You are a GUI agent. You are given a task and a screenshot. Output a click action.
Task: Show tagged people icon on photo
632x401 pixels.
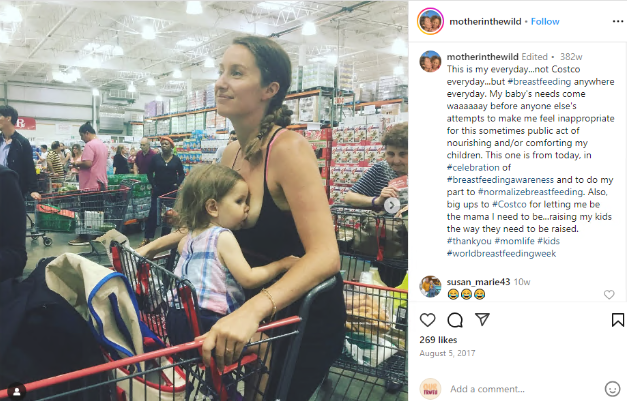click(17, 391)
